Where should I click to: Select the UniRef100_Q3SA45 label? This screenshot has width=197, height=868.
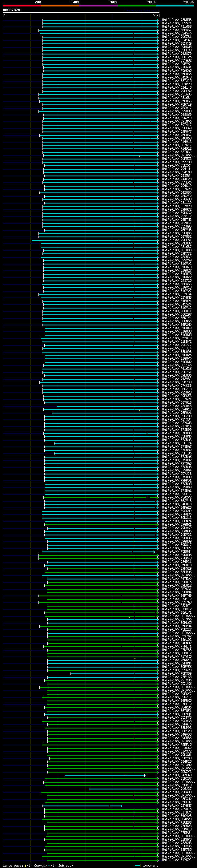pyautogui.click(x=177, y=406)
